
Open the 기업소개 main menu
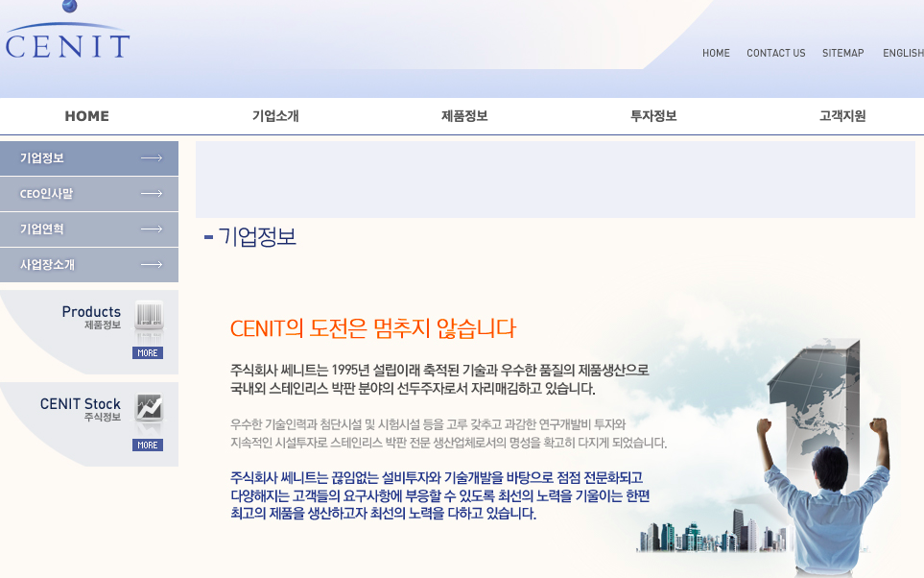pyautogui.click(x=275, y=116)
